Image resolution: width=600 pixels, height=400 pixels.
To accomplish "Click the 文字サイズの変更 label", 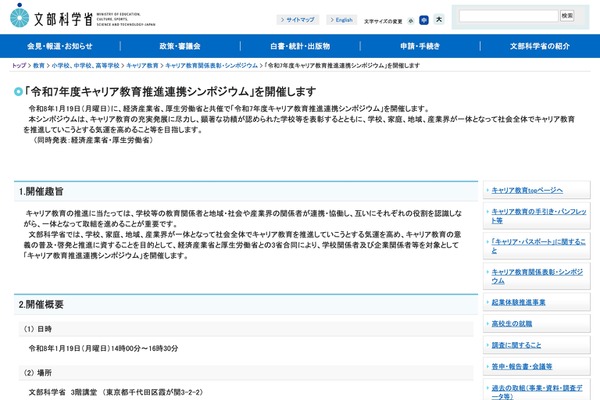I will pyautogui.click(x=383, y=21).
